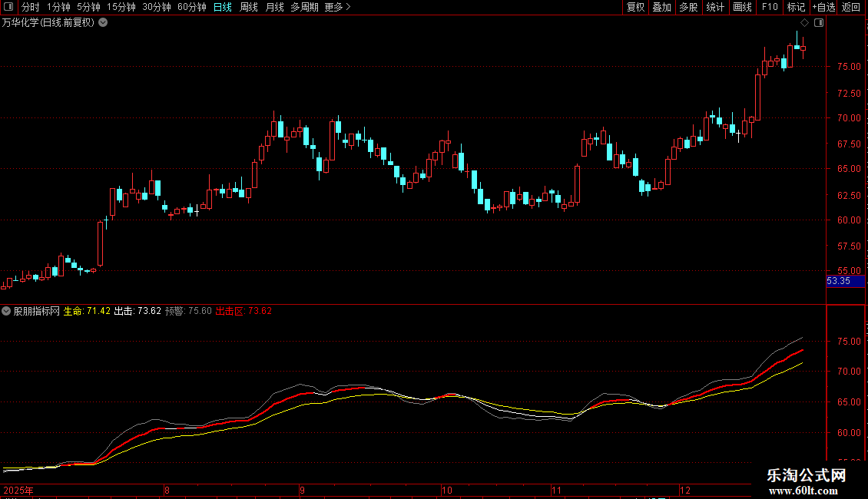Click the diamond icon at chart top right

[805, 23]
